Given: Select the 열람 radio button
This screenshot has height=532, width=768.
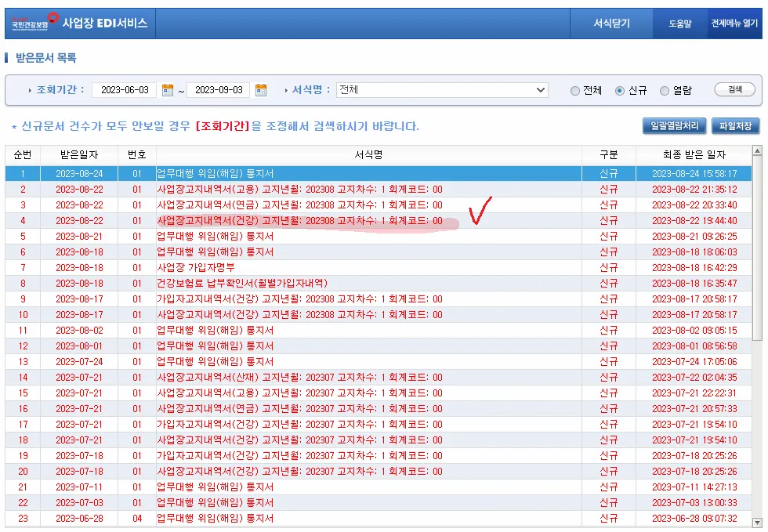Looking at the screenshot, I should 665,91.
